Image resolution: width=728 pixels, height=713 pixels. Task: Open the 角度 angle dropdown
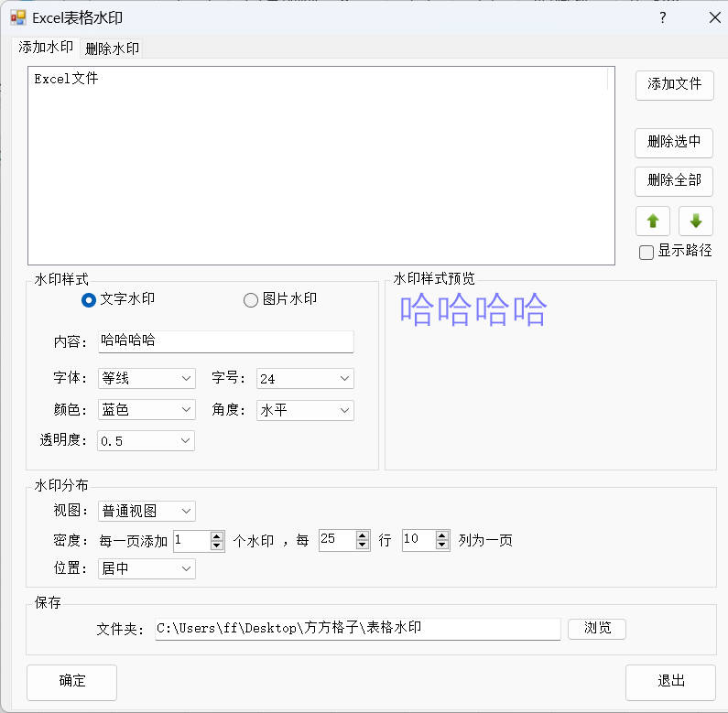pyautogui.click(x=305, y=410)
